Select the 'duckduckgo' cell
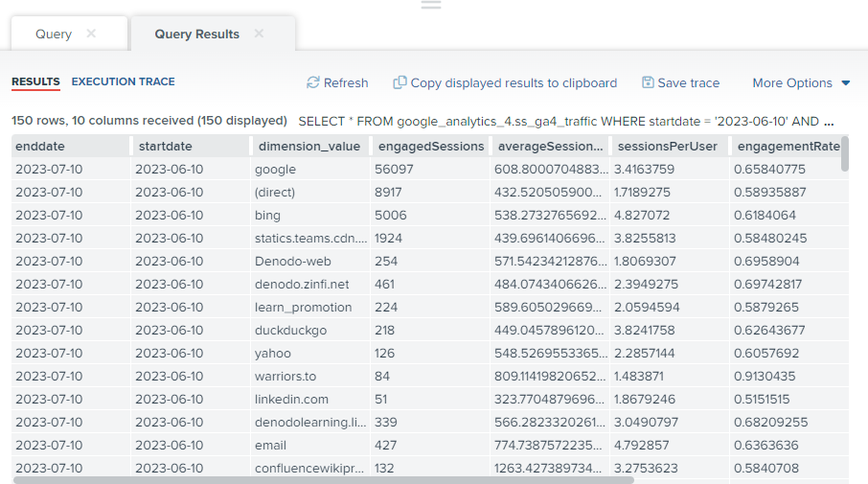This screenshot has width=868, height=484. click(x=310, y=330)
